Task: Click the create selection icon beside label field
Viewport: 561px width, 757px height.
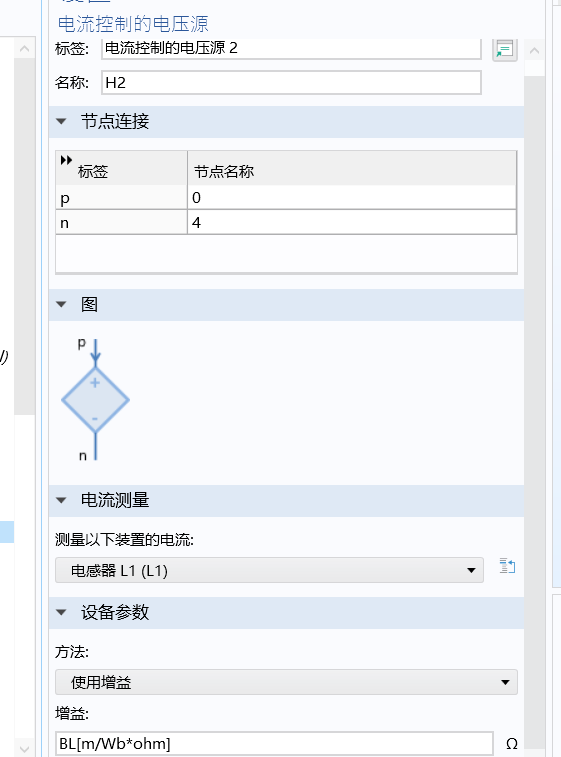Action: [x=505, y=49]
